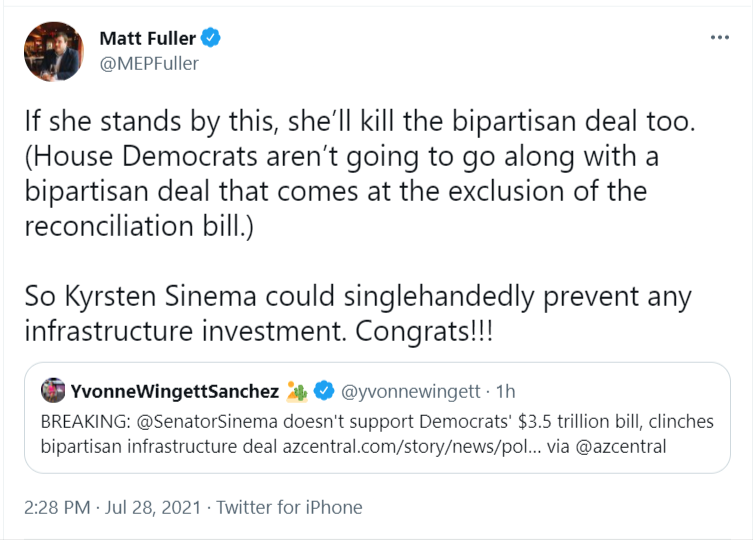Viewport: 753px width, 540px height.
Task: Open Matt Fuller's profile picture
Action: [x=54, y=51]
